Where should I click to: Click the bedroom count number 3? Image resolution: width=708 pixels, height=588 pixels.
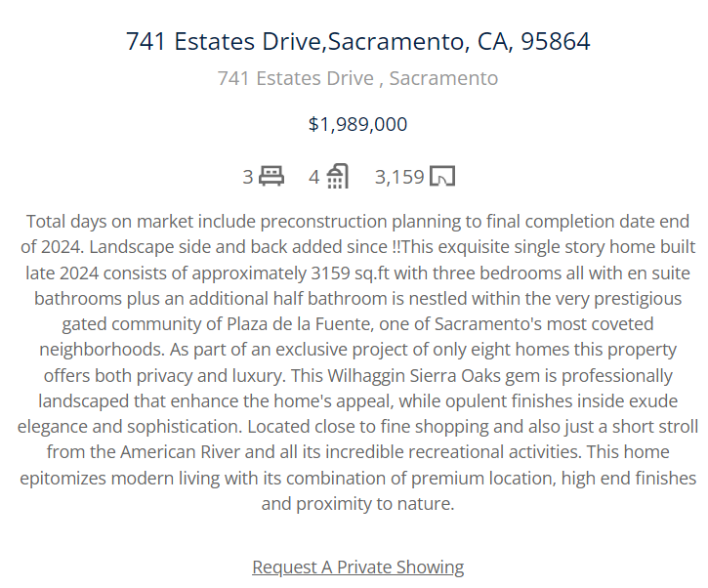[248, 177]
